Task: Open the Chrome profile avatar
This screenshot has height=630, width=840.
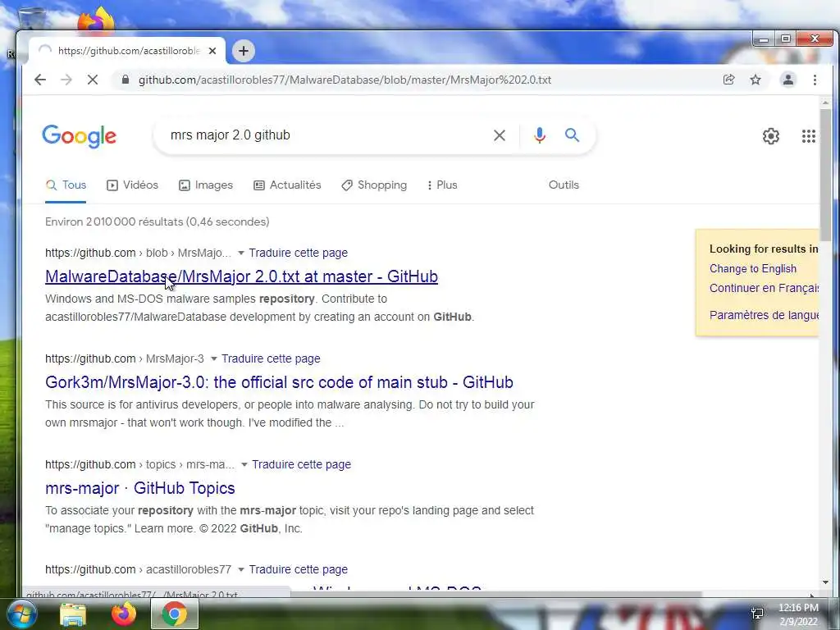Action: coord(788,80)
